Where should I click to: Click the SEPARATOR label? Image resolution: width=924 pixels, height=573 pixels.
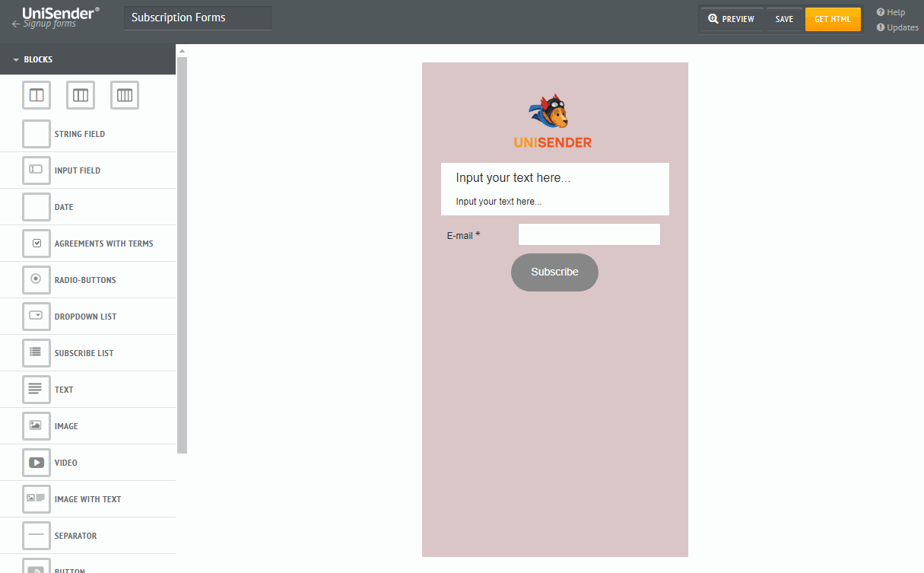(x=76, y=536)
